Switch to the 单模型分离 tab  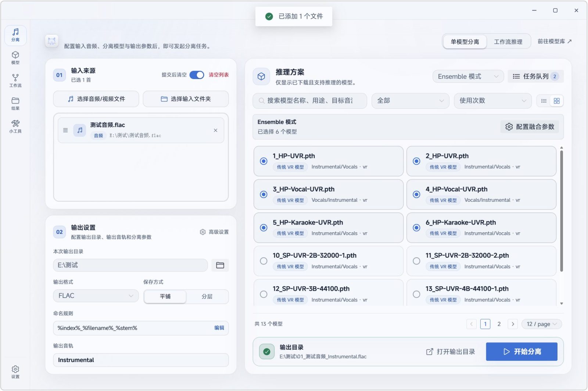(465, 42)
